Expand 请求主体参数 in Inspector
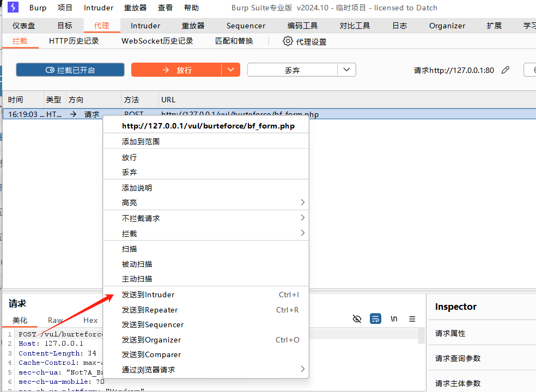The width and height of the screenshot is (536, 392). (458, 383)
